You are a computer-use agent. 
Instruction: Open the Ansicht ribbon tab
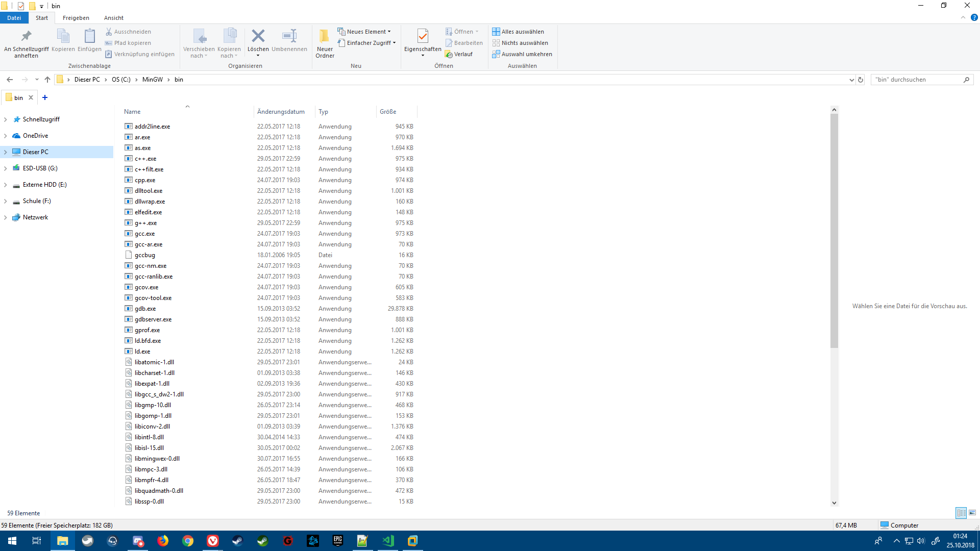pos(113,18)
